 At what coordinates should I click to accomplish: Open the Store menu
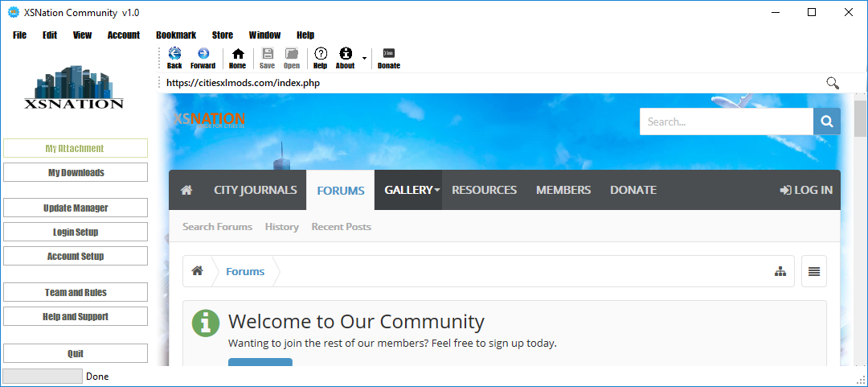222,35
